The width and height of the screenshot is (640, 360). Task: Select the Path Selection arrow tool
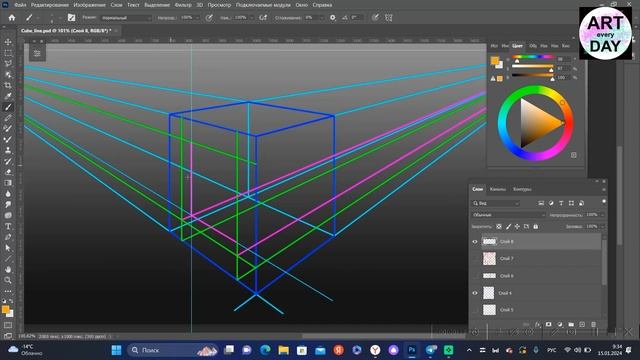point(8,248)
